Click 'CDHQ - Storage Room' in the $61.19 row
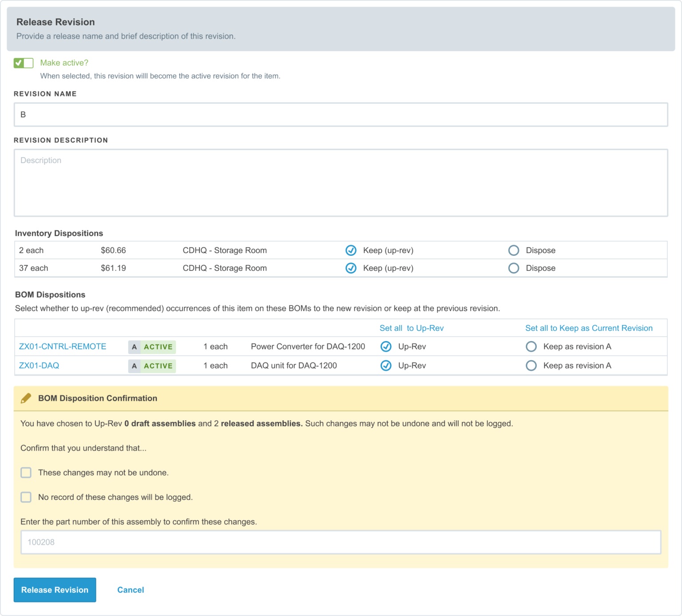This screenshot has width=682, height=616. [x=225, y=268]
